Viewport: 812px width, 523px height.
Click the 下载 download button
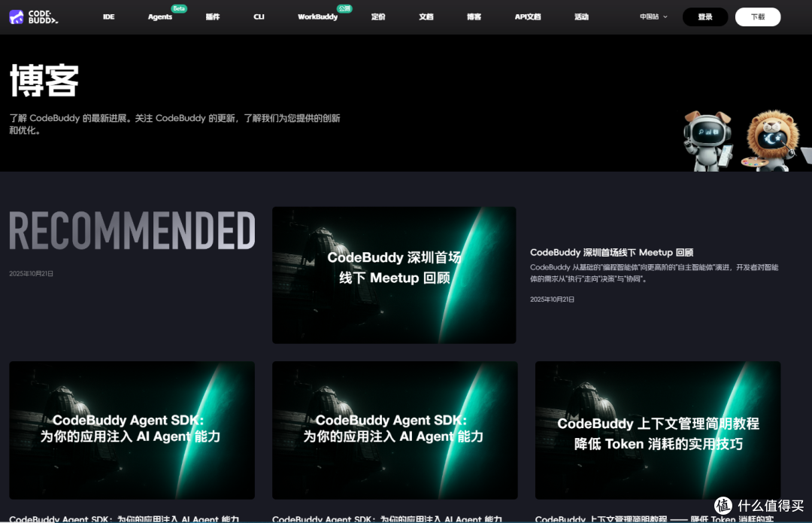pos(758,17)
